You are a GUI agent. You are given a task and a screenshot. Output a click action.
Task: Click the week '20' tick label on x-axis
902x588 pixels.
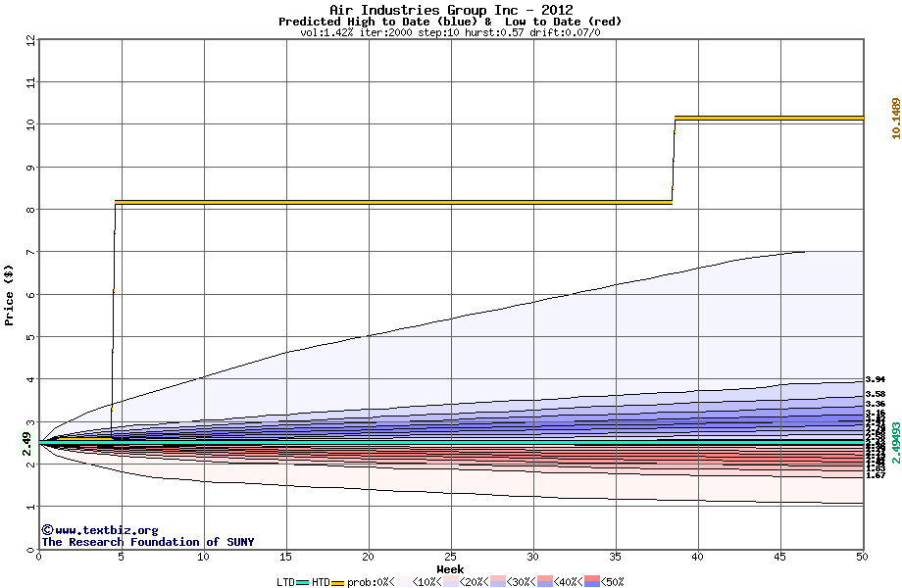[369, 557]
